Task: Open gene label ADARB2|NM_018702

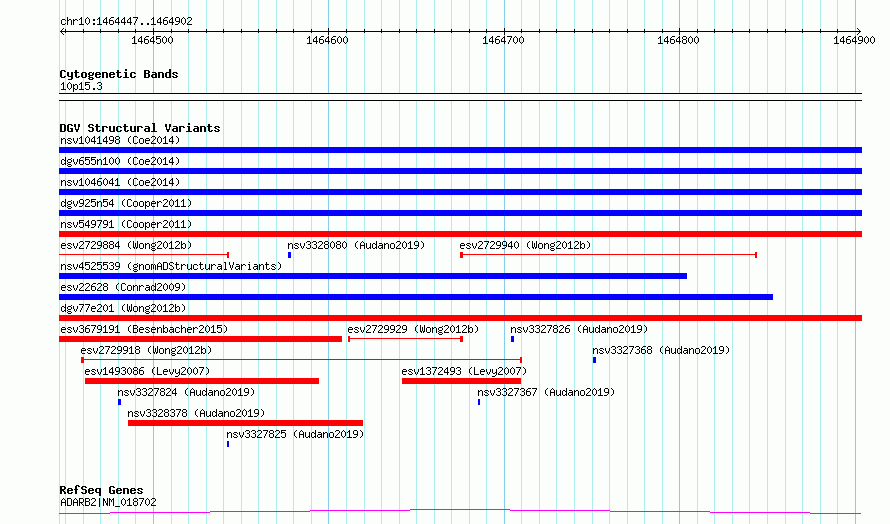Action: (108, 502)
